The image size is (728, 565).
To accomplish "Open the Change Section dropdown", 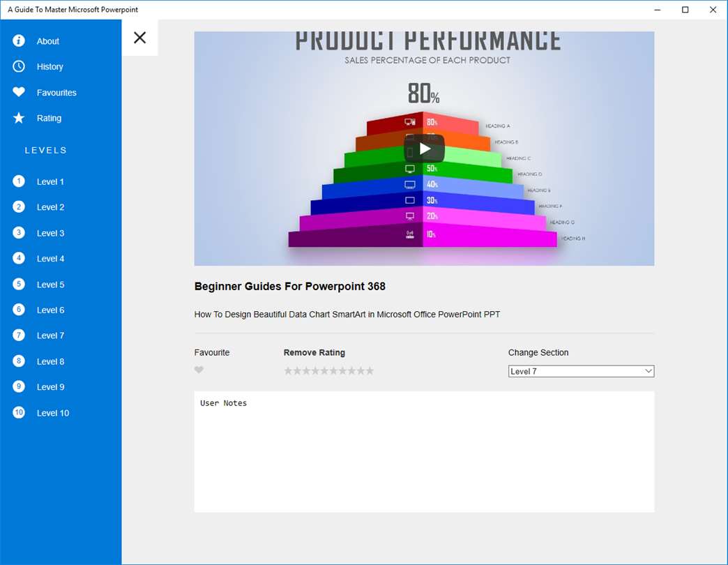I will (x=581, y=371).
